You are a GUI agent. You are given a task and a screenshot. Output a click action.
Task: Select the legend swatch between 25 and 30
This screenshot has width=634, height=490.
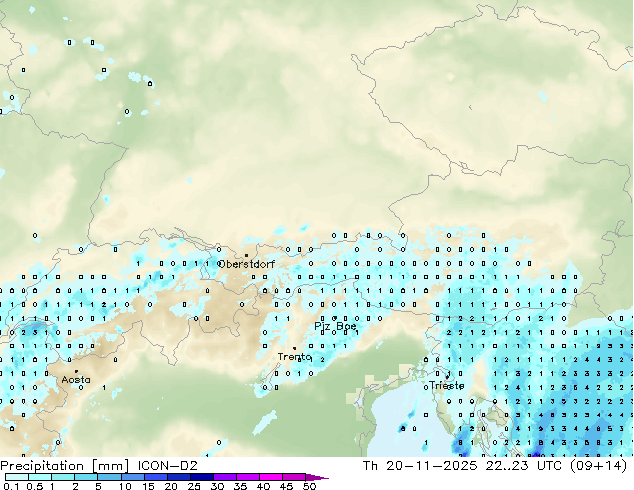tap(202, 477)
